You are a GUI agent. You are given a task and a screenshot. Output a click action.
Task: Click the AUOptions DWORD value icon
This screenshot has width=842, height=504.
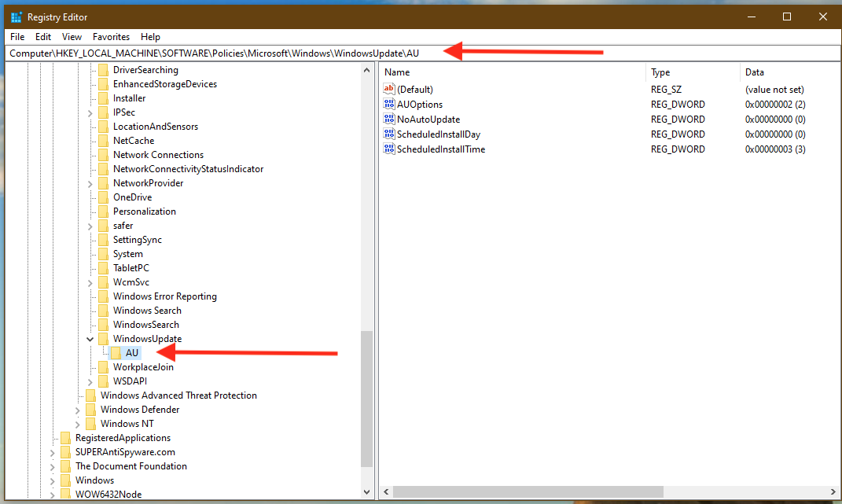click(x=389, y=105)
